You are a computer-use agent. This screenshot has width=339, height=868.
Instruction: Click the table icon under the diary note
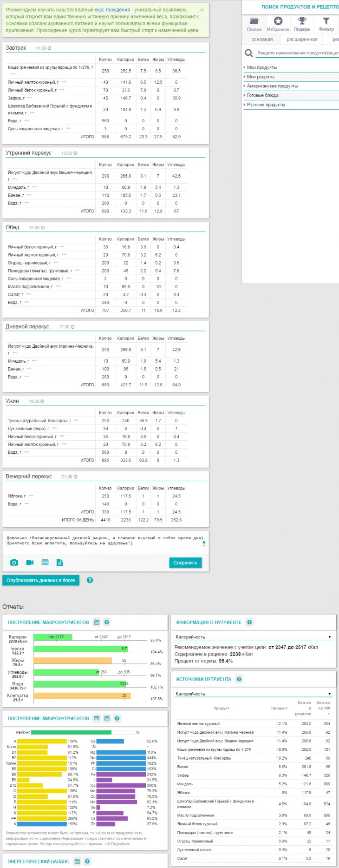point(45,563)
